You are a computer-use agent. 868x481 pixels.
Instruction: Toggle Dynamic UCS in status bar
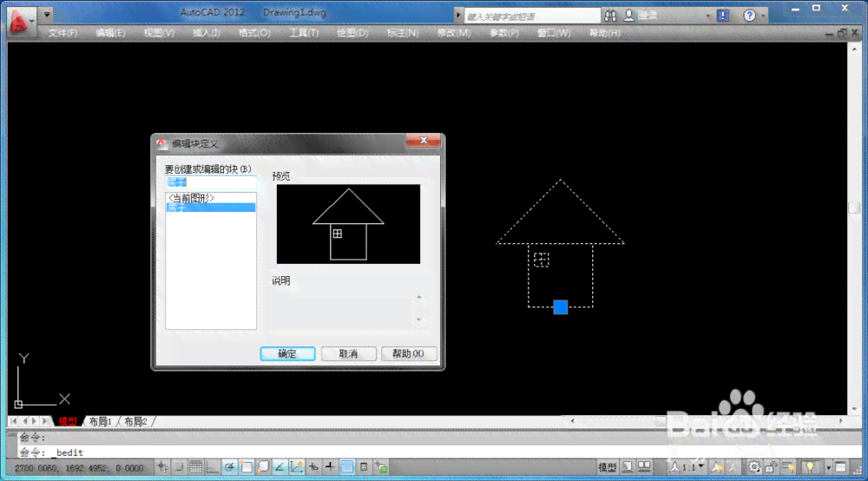click(x=296, y=467)
